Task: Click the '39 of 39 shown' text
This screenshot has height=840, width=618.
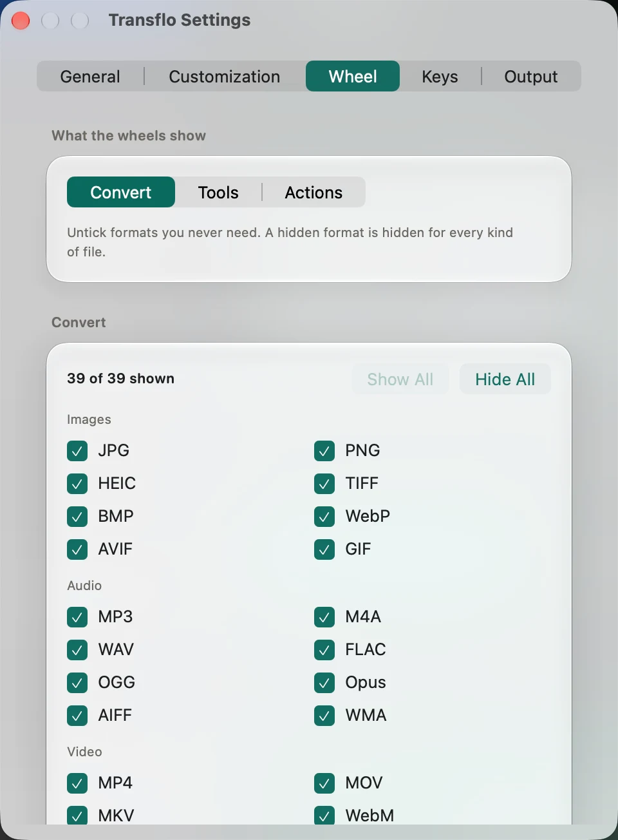Action: [x=121, y=378]
